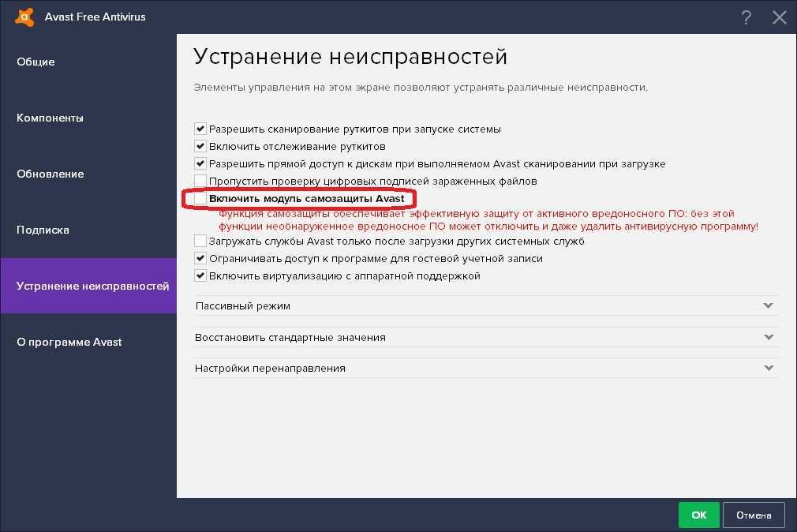This screenshot has width=797, height=532.
Task: Expand Настройки перенаправления arrow
Action: [x=769, y=368]
